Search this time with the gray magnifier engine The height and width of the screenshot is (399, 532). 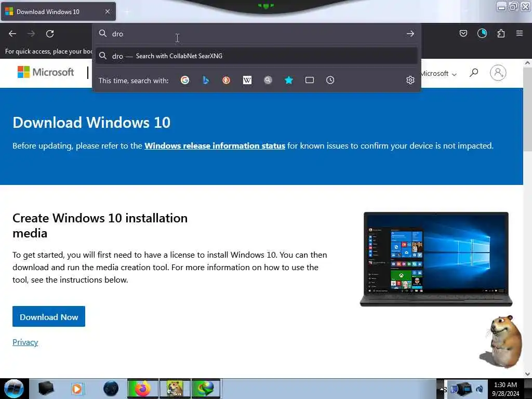(268, 80)
